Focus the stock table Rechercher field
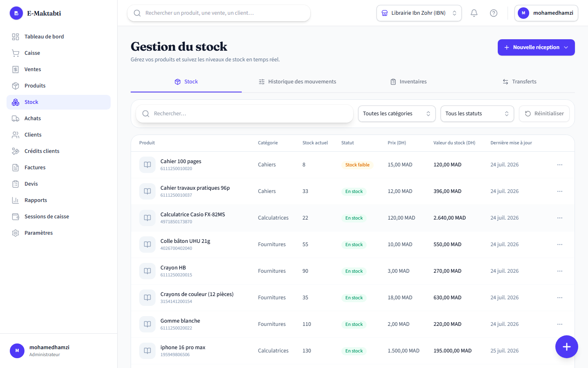Screen dimensions: 588x368 [245, 114]
